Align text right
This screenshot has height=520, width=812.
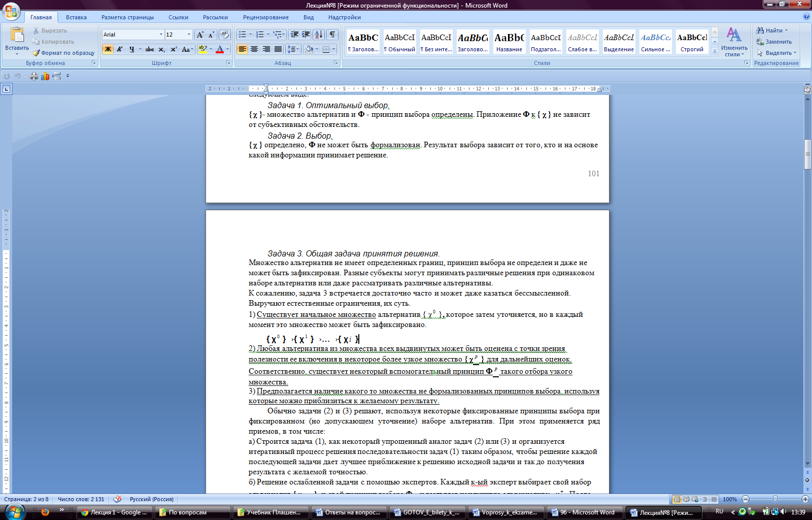coord(266,49)
